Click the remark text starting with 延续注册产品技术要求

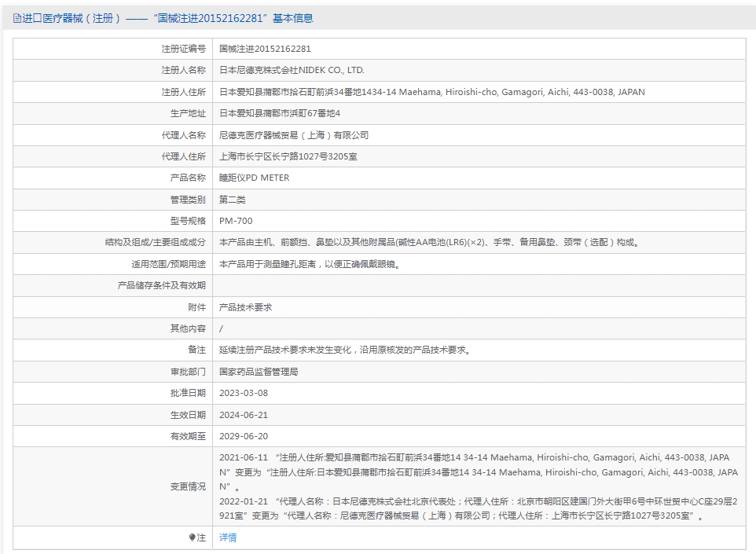(345, 350)
